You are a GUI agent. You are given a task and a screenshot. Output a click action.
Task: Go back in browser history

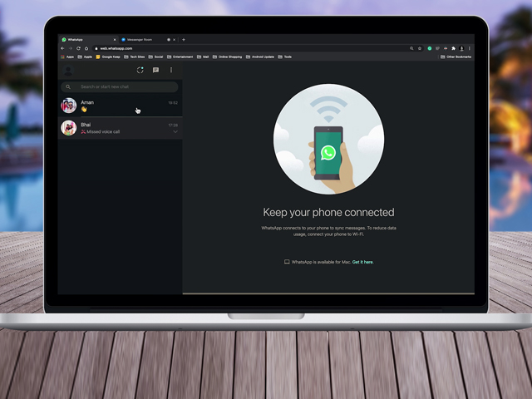click(63, 48)
